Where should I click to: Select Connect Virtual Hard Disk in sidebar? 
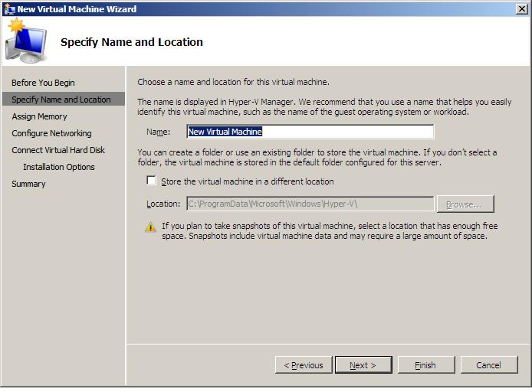point(58,150)
